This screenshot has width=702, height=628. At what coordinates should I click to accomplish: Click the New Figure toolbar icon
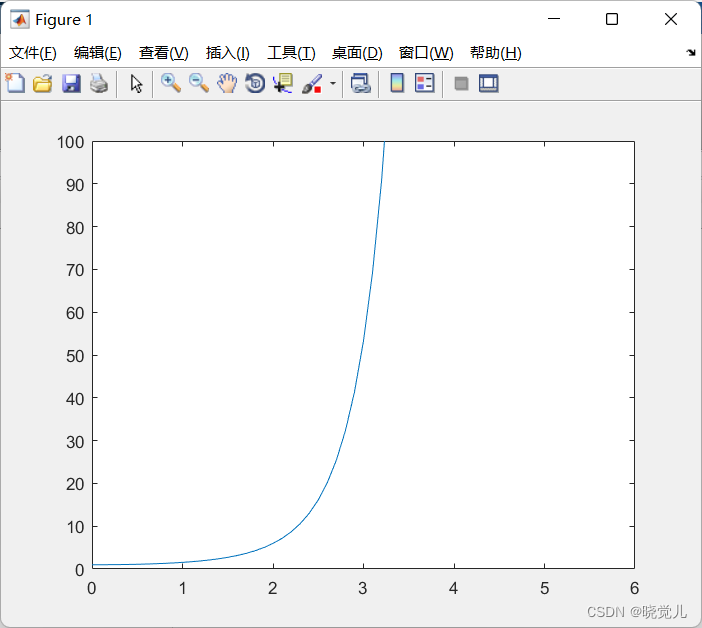(15, 83)
